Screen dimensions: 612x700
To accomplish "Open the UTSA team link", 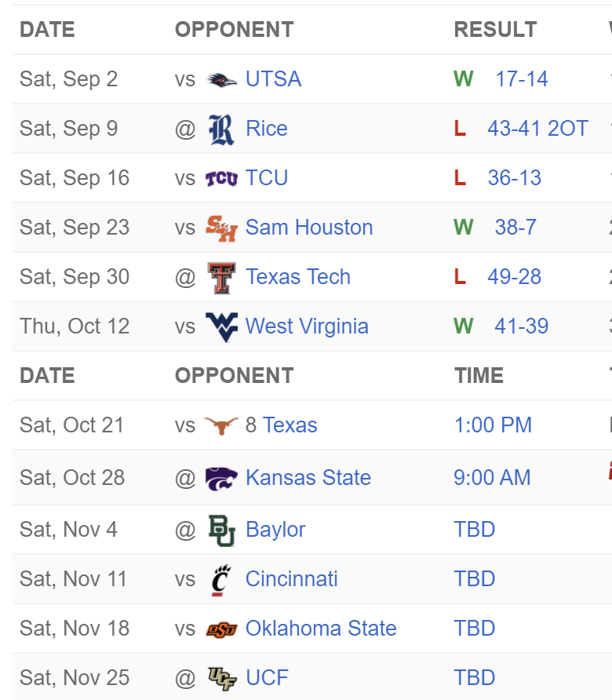I will pyautogui.click(x=274, y=79).
